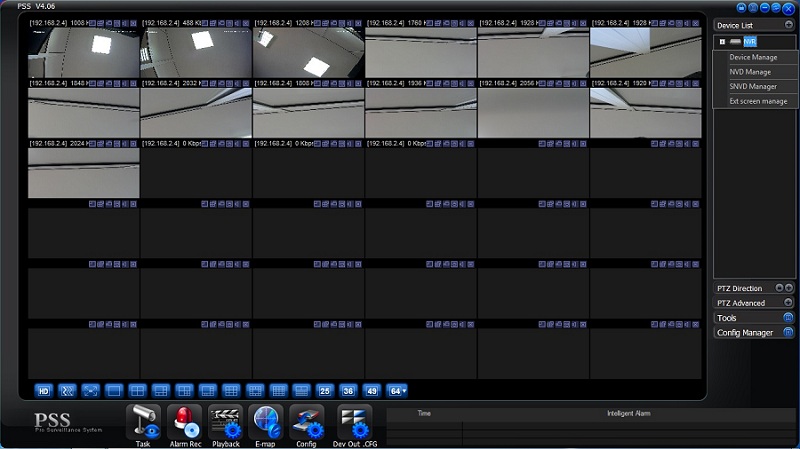Switch to full screen view icon

pos(90,391)
